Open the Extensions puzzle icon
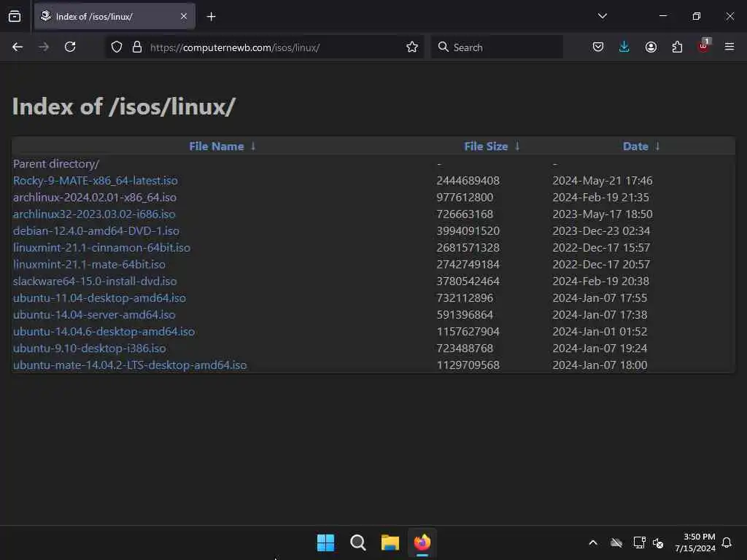 (x=677, y=47)
